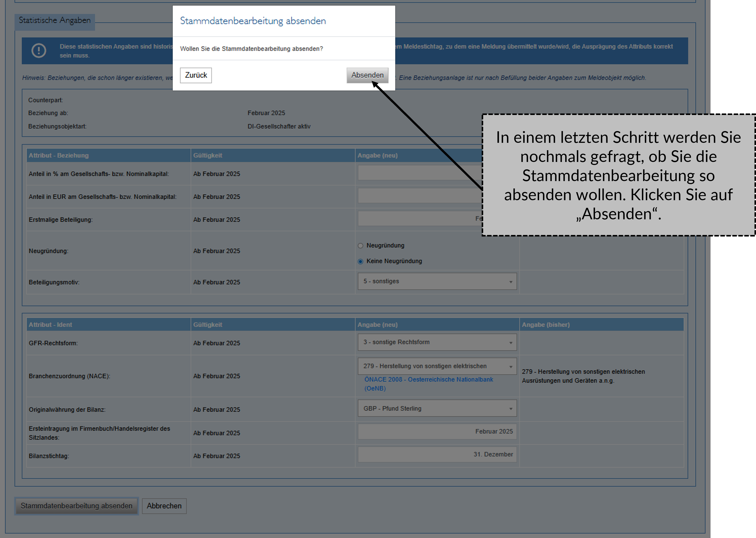The image size is (756, 538).
Task: Click Stammdatenbearbeitung absenden at the bottom
Action: click(x=76, y=506)
